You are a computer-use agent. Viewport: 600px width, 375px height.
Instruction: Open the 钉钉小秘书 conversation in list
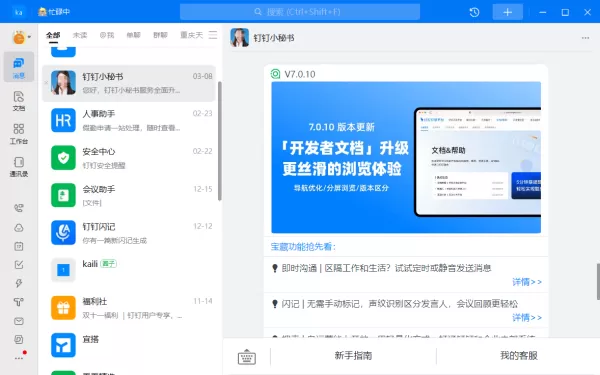tap(129, 83)
